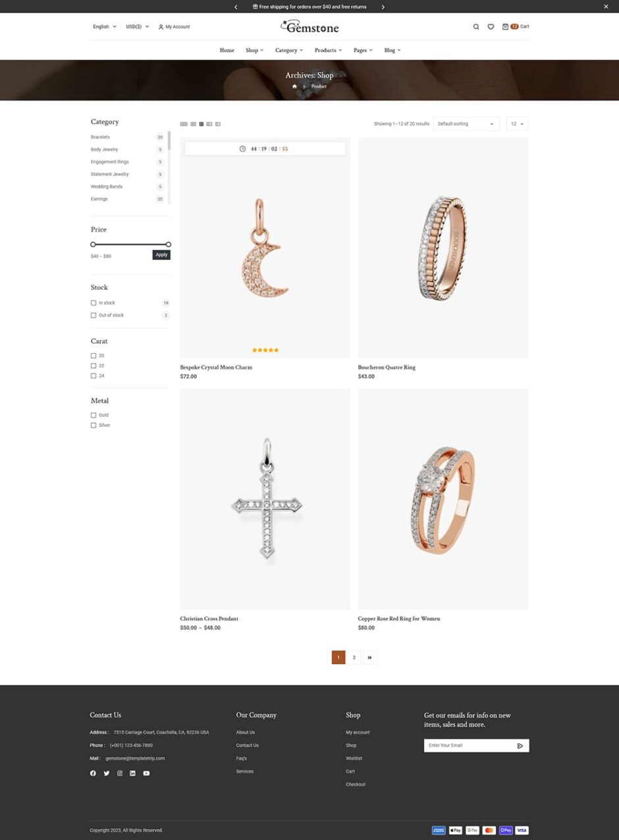Viewport: 619px width, 840px height.
Task: Open the Default sorting dropdown
Action: click(x=466, y=124)
